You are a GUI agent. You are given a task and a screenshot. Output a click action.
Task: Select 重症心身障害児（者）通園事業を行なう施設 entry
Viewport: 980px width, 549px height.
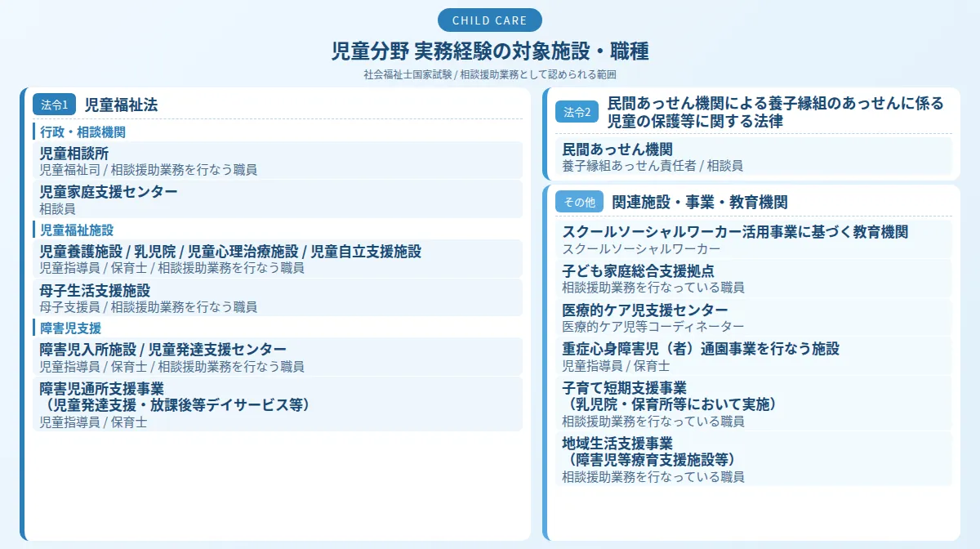pos(754,356)
